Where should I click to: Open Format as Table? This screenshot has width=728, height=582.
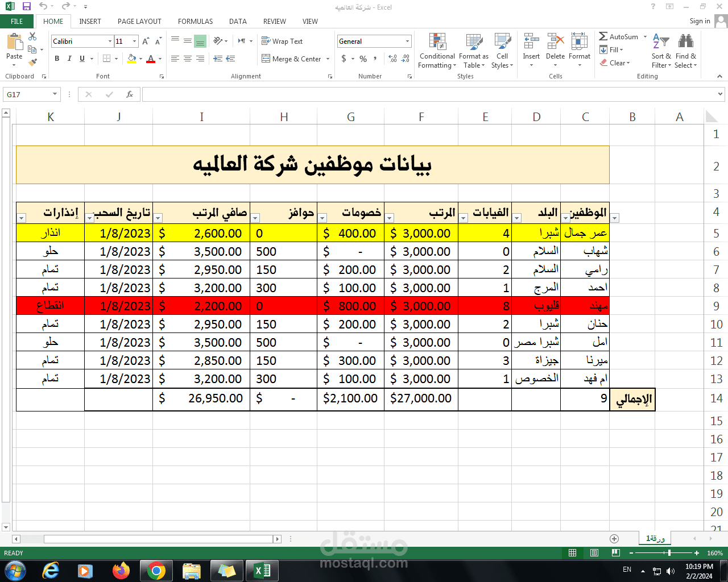click(474, 51)
